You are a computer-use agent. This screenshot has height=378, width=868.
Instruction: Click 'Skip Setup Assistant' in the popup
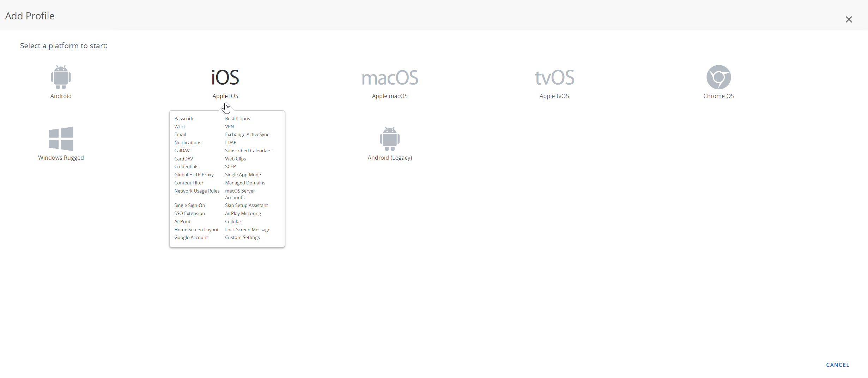tap(247, 205)
